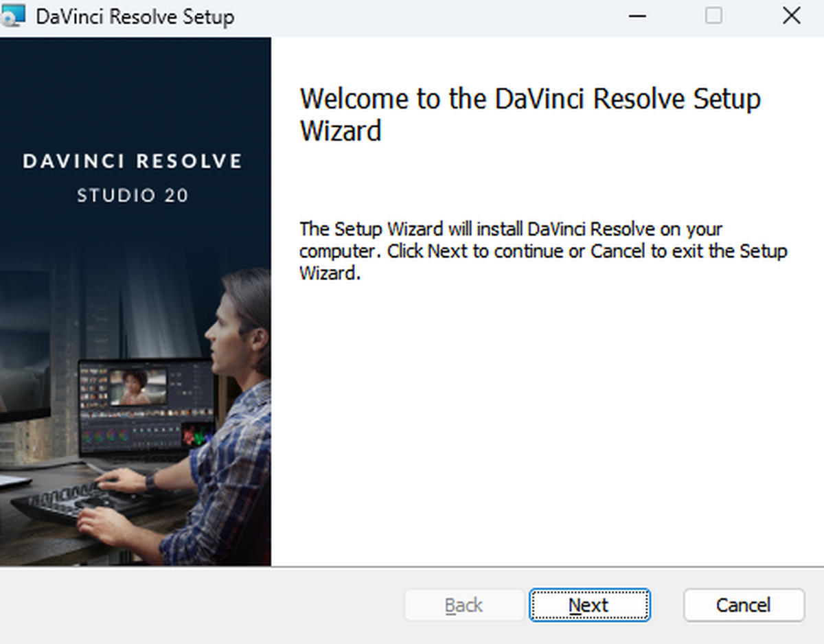The image size is (824, 644).
Task: Click the installer icon in the title bar
Action: coord(14,16)
